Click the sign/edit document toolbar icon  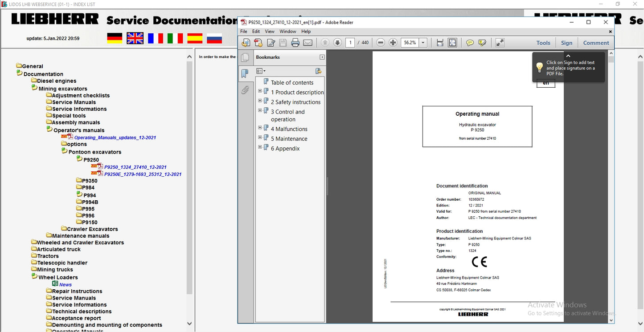pyautogui.click(x=271, y=43)
